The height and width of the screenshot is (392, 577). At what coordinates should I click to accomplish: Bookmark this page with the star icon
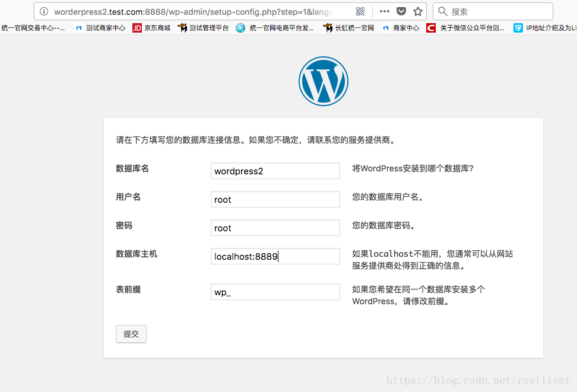pos(418,11)
